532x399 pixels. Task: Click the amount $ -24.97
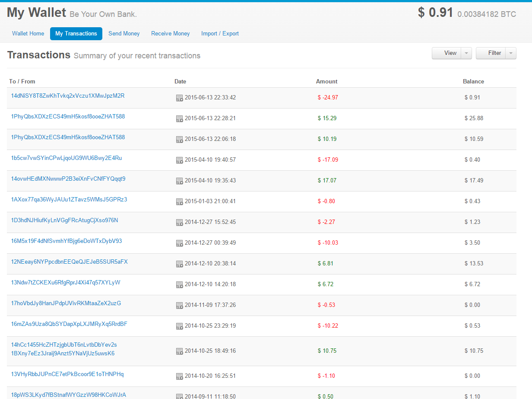328,97
